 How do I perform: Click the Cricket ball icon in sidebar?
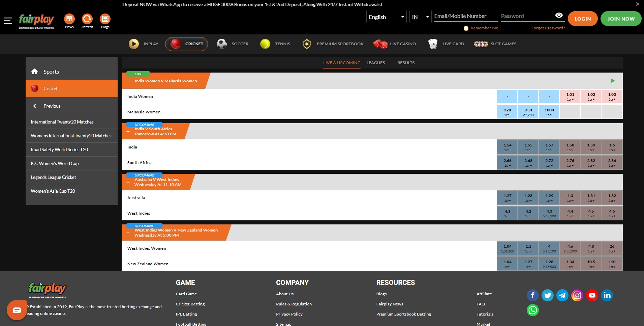point(35,88)
